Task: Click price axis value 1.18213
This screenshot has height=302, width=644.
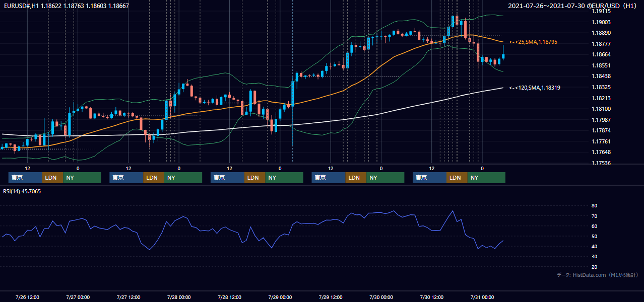Action: [x=601, y=98]
